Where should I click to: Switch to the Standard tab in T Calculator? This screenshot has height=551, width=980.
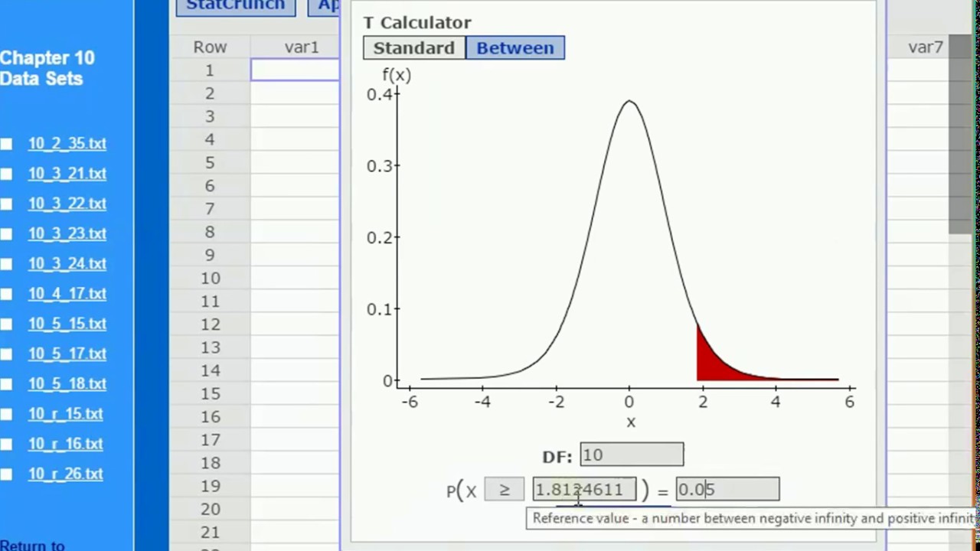tap(414, 47)
